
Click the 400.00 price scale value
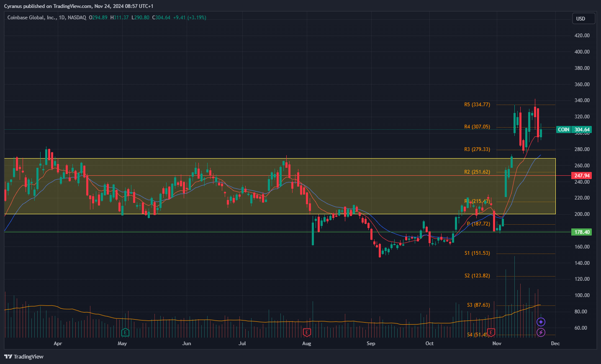click(582, 52)
